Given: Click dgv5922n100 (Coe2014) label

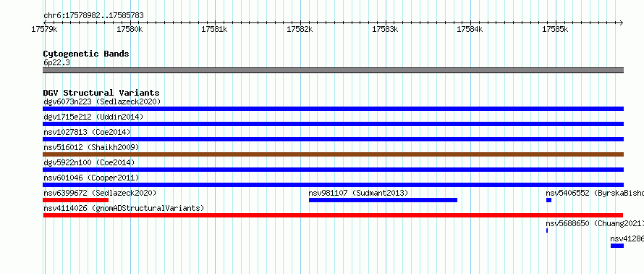Looking at the screenshot, I should point(89,162).
